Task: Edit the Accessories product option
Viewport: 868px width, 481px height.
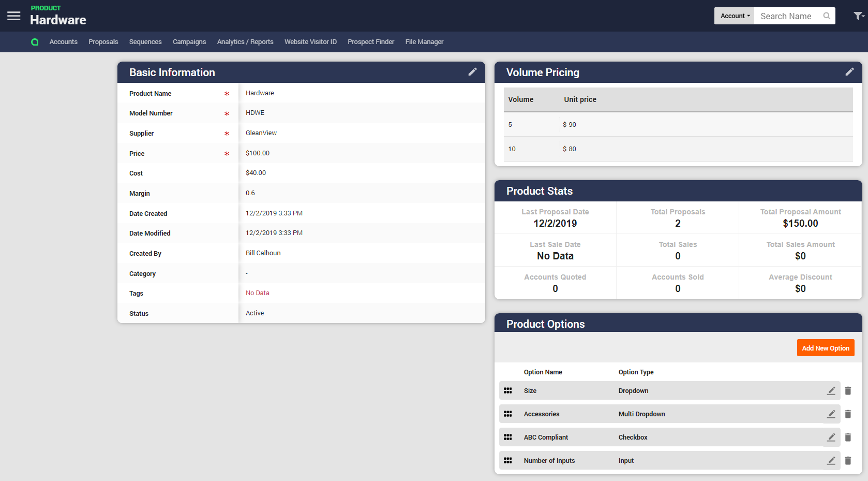Action: coord(831,414)
